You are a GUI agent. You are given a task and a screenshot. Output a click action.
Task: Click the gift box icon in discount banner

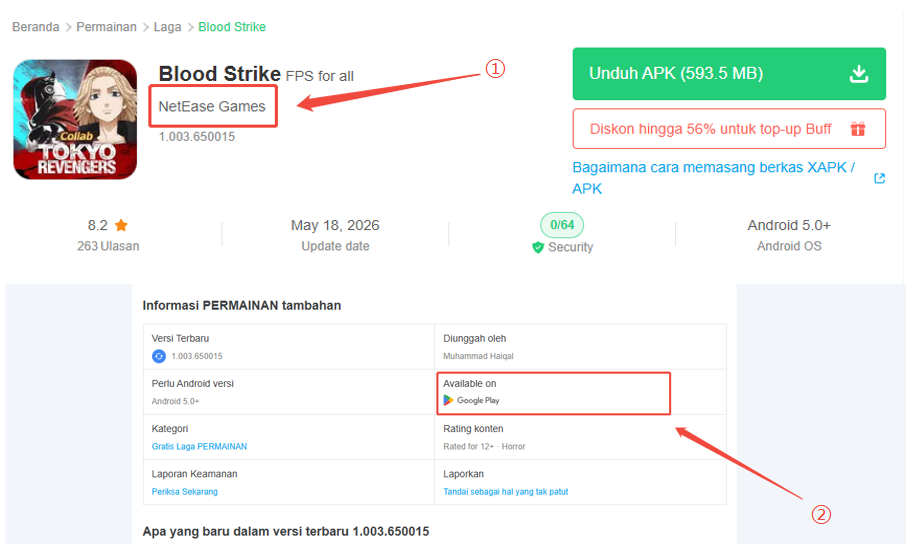[858, 128]
